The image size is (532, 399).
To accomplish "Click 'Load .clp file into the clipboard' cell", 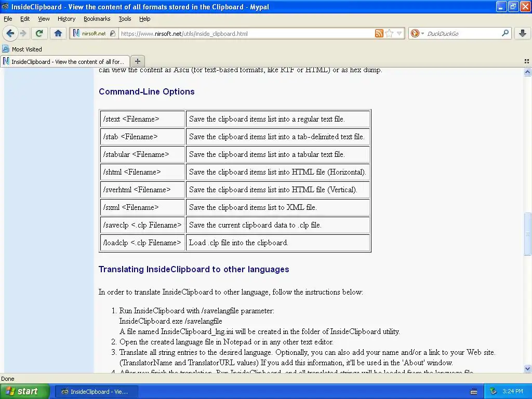I will [278, 243].
